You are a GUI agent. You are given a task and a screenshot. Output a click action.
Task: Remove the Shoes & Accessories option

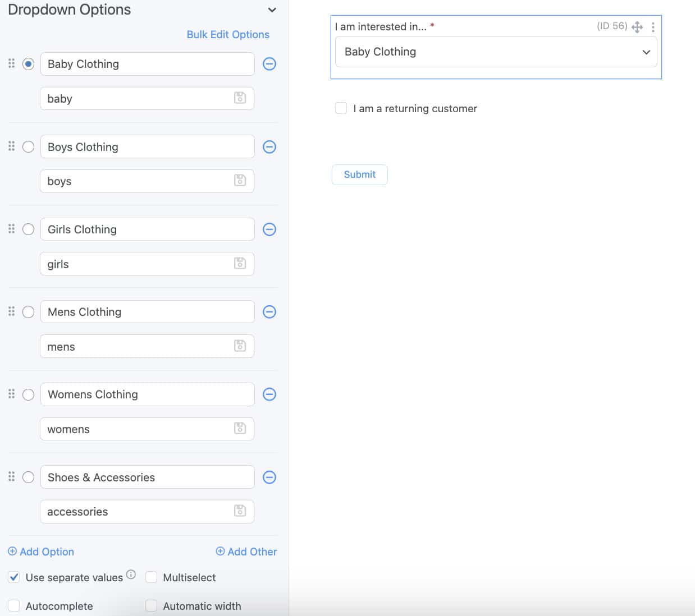(x=269, y=477)
